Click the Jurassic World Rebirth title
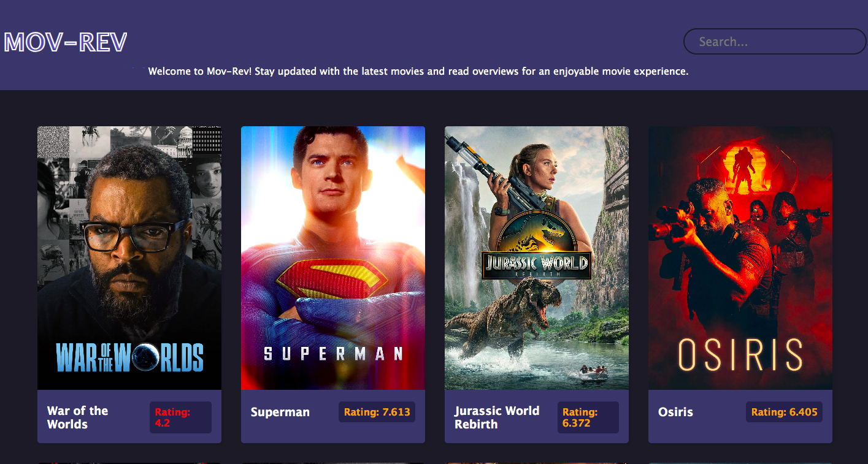 (497, 417)
